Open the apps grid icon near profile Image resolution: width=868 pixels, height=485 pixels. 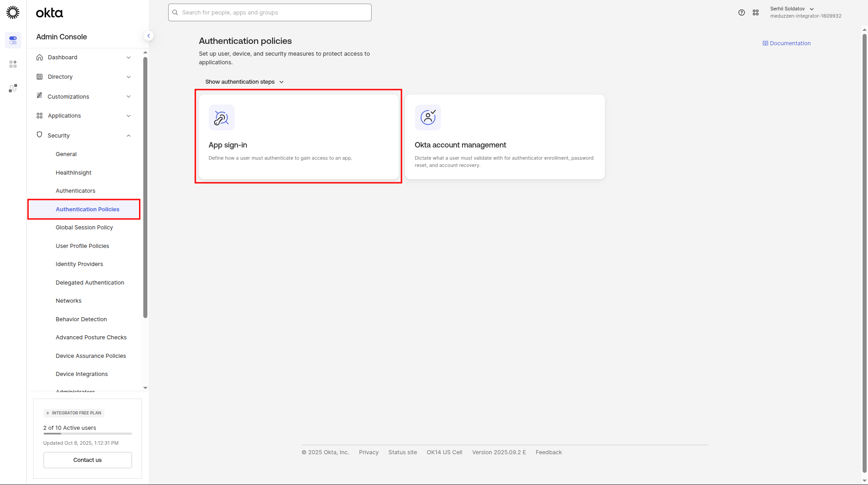(755, 13)
